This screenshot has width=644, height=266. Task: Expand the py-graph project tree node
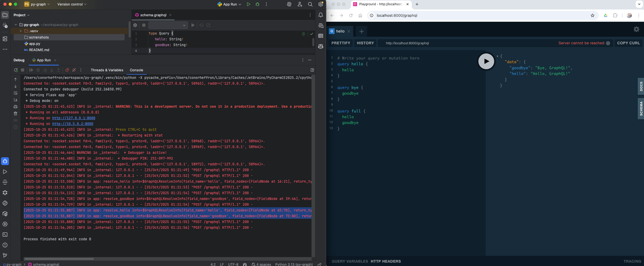tap(16, 25)
